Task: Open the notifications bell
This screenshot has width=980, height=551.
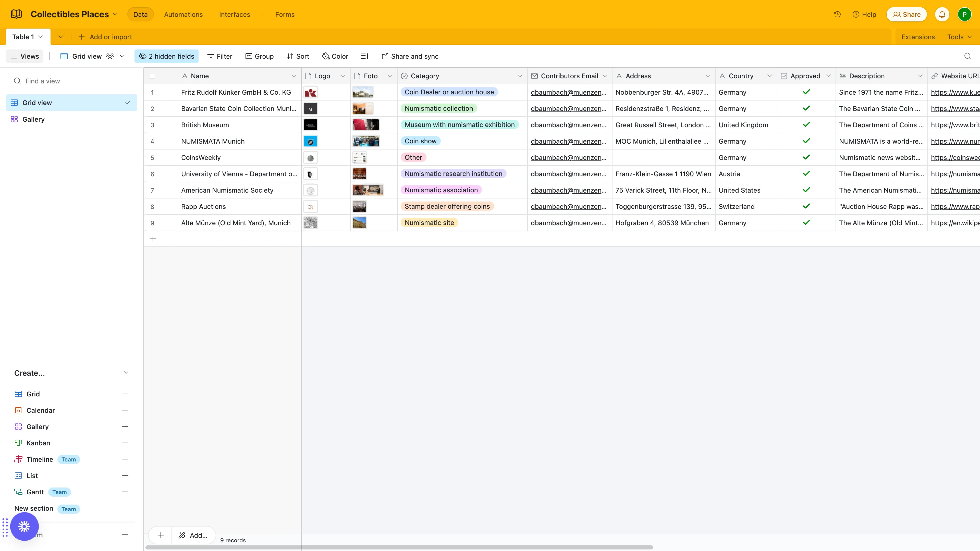Action: (x=942, y=15)
